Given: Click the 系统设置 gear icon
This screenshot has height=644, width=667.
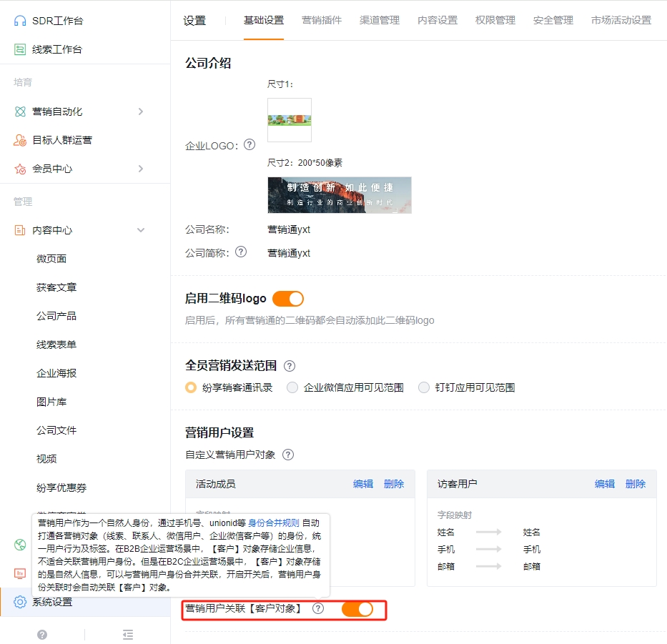Looking at the screenshot, I should (x=19, y=603).
